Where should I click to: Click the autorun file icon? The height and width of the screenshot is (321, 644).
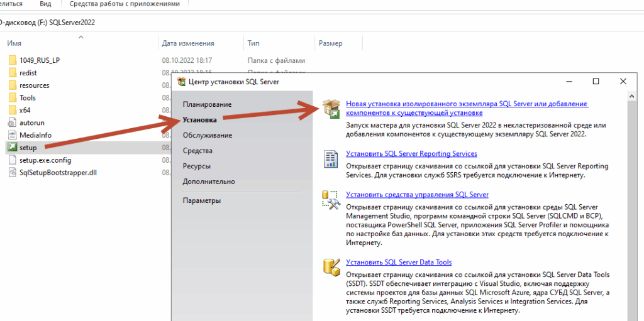(13, 122)
